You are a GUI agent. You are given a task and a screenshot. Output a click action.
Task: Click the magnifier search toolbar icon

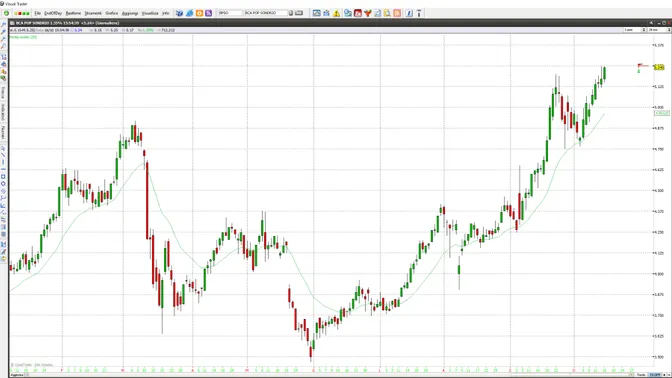(387, 13)
